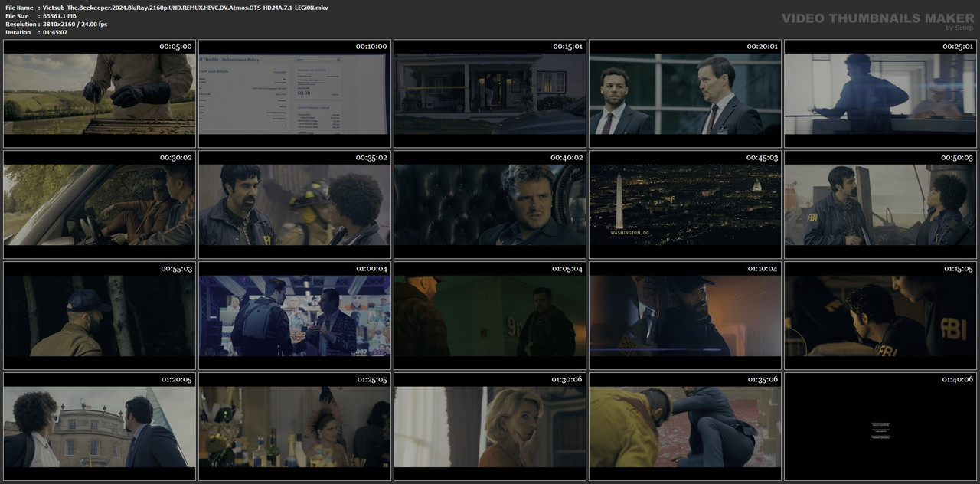Click the thumbnail at 01:05:04
Screen dimensions: 980x484
coord(490,316)
